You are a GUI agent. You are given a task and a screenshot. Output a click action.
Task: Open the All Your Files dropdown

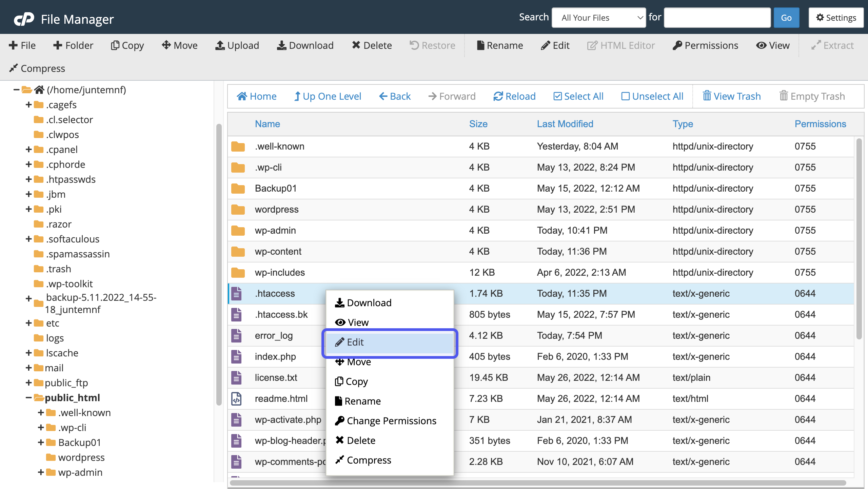(x=599, y=18)
